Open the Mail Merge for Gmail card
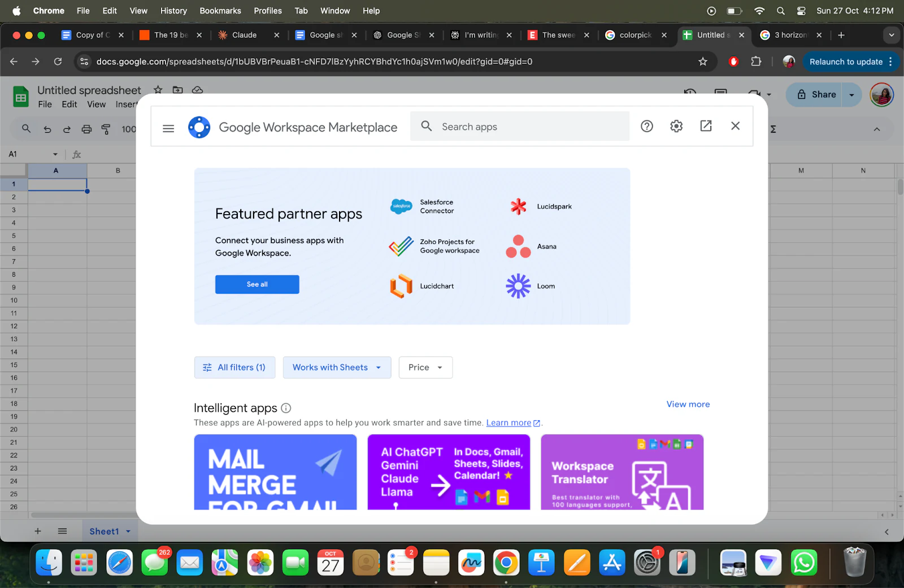 point(275,472)
